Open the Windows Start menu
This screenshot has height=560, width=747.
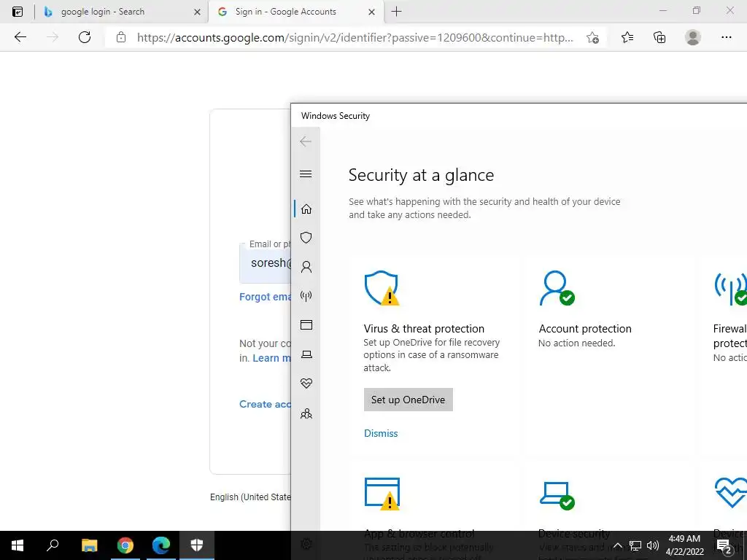click(x=18, y=545)
